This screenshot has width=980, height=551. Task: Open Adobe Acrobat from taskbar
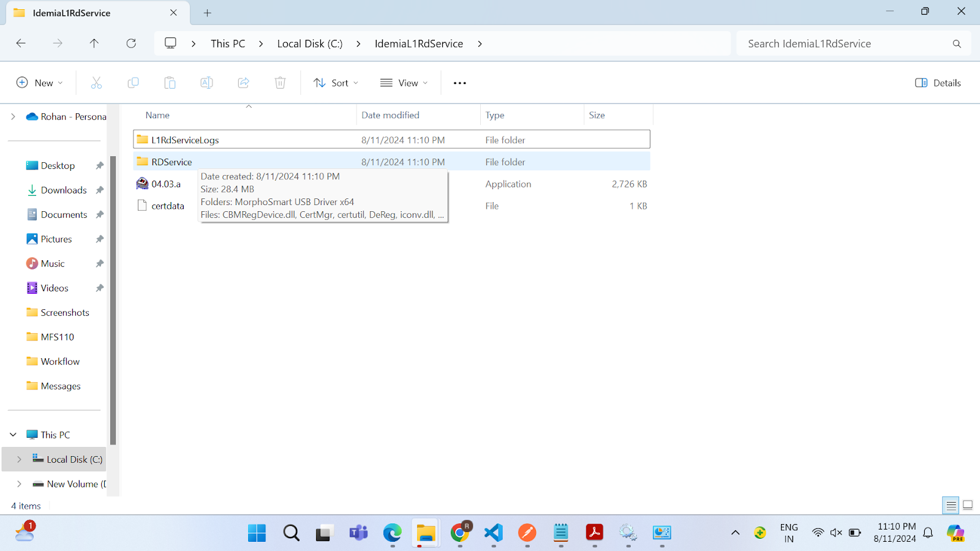[x=594, y=533]
